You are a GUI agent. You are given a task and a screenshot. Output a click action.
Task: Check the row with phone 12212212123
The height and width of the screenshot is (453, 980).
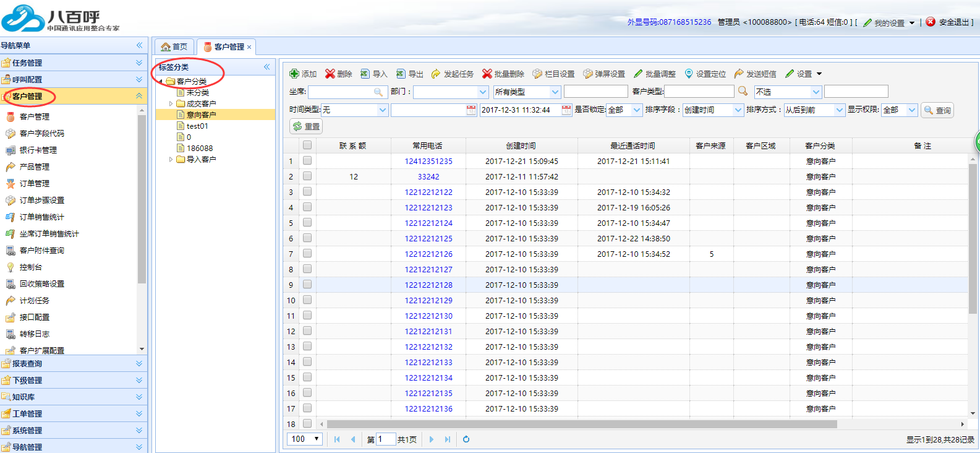(307, 207)
